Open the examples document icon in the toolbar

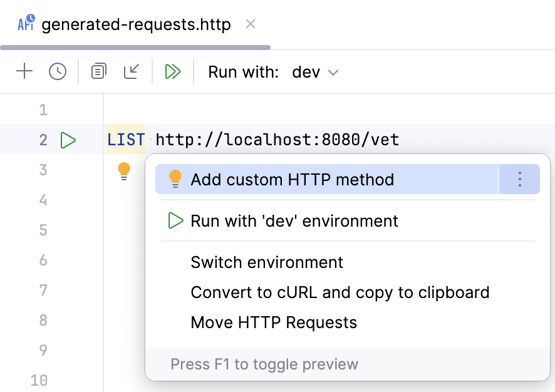98,71
